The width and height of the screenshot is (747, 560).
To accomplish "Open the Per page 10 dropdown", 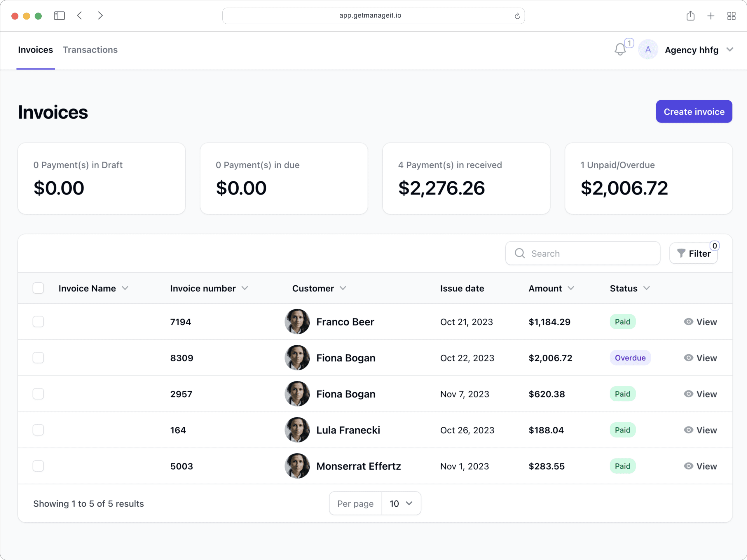I will (401, 503).
